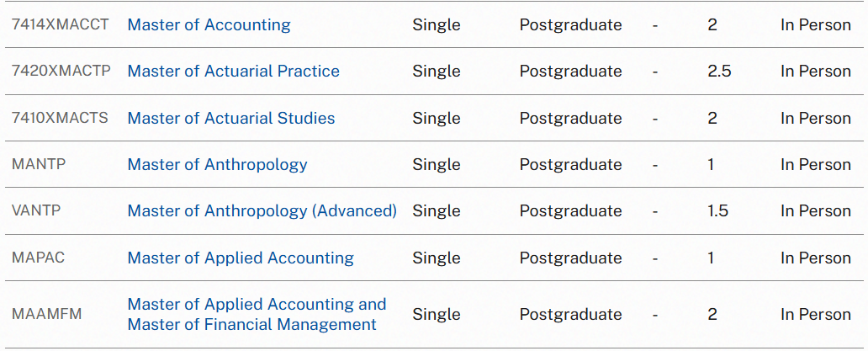Open the Master of Anthropology link
The width and height of the screenshot is (868, 351).
pos(217,165)
